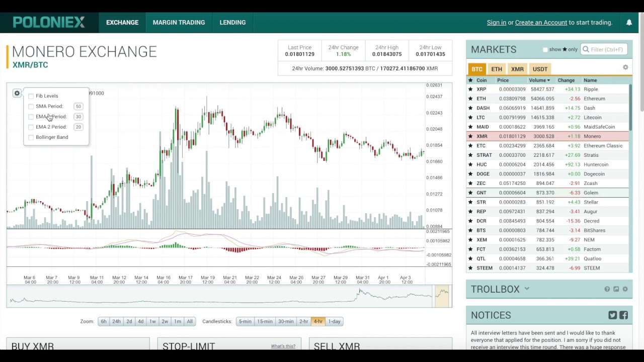Screen dimensions: 644x362
Task: Select 2-hr candlesticks
Action: 303,321
